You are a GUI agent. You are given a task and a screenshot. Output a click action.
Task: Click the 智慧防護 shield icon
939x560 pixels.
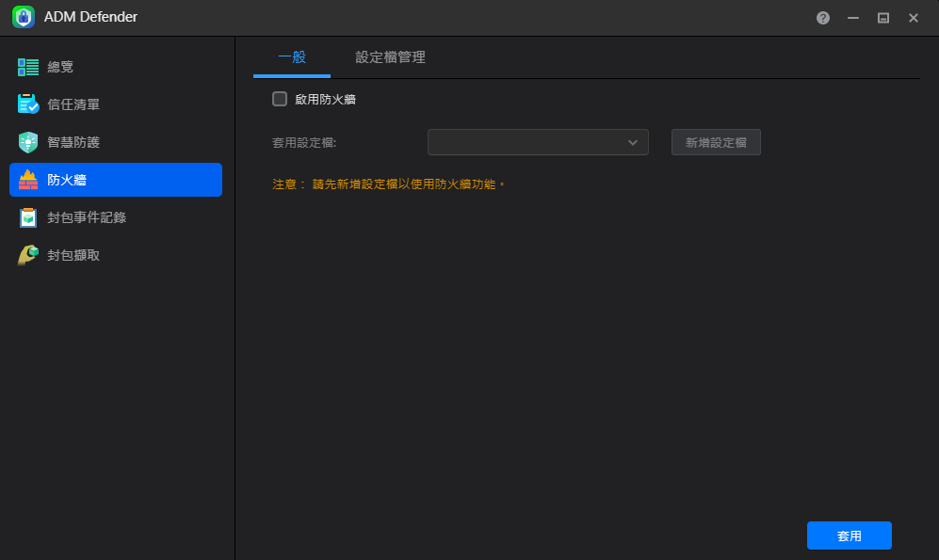pyautogui.click(x=28, y=142)
